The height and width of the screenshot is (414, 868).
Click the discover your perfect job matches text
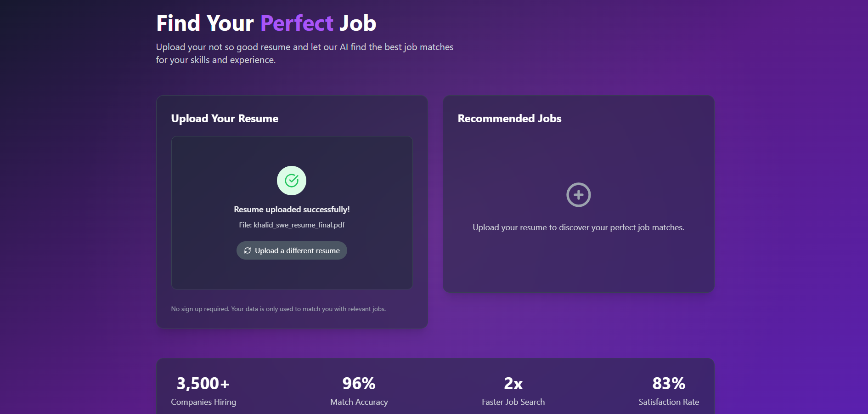click(578, 227)
